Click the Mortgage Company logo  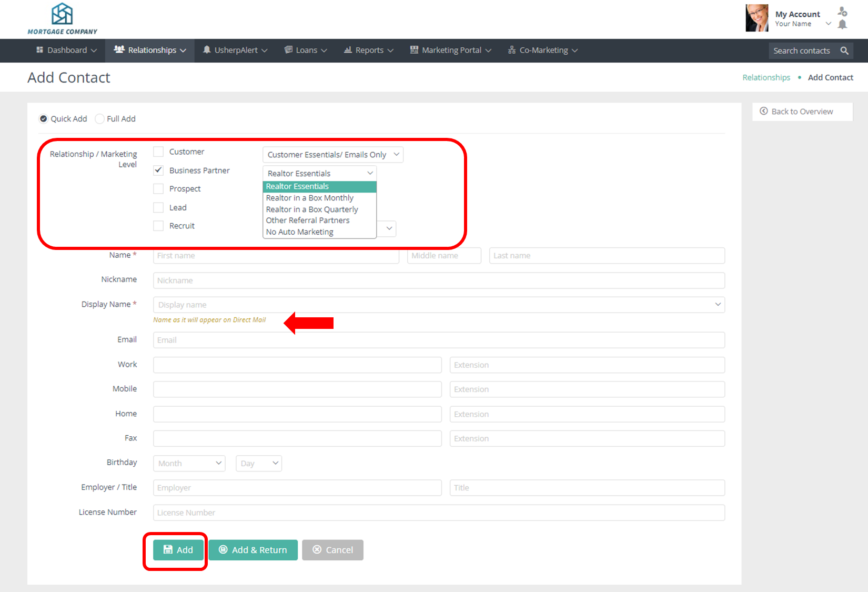tap(62, 19)
